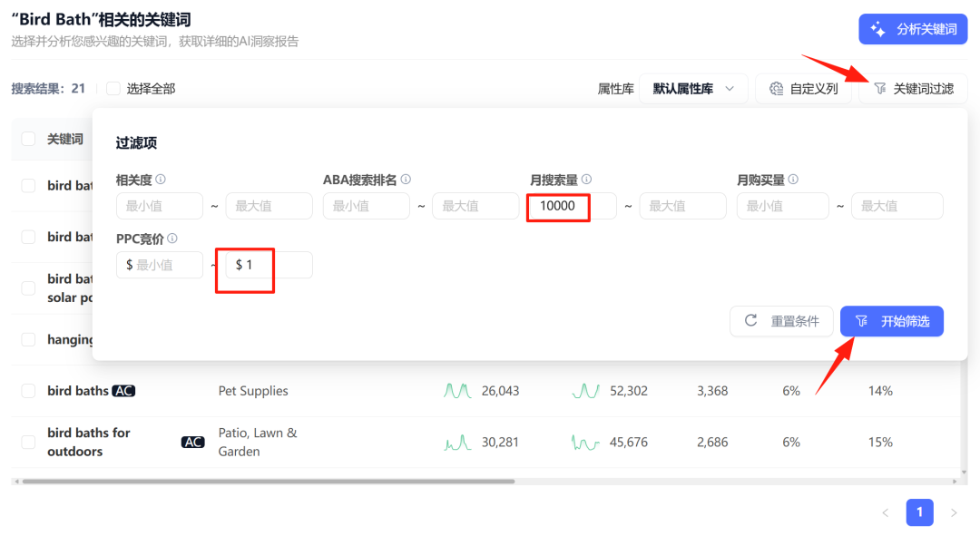Click the 分析关键词 button
980x536 pixels.
pos(913,29)
